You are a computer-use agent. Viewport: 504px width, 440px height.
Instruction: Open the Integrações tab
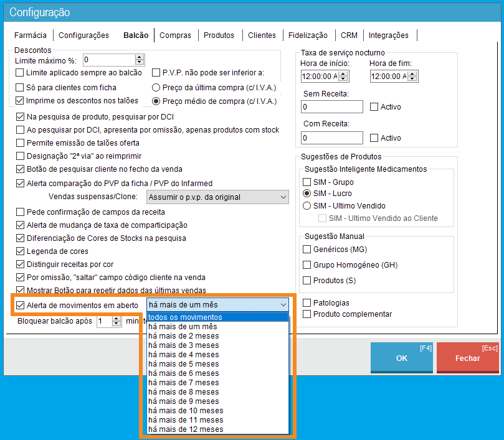(388, 35)
